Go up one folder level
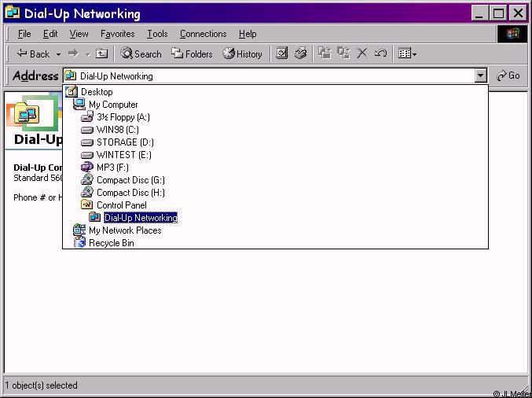The height and width of the screenshot is (398, 532). (101, 53)
